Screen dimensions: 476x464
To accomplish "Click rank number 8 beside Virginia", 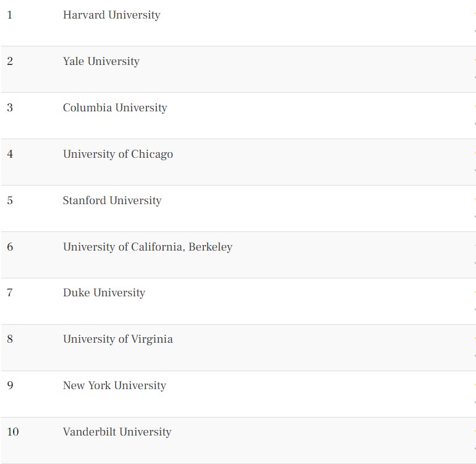I will [10, 339].
